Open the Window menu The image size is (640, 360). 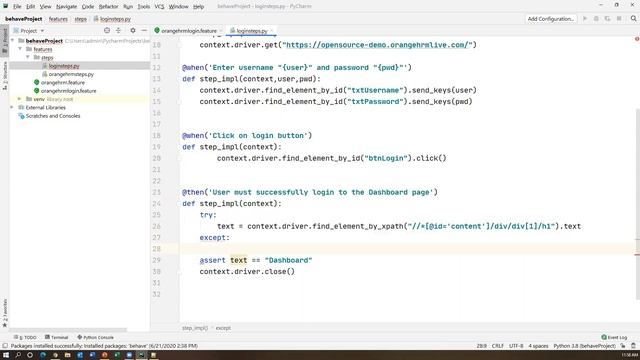pyautogui.click(x=178, y=7)
